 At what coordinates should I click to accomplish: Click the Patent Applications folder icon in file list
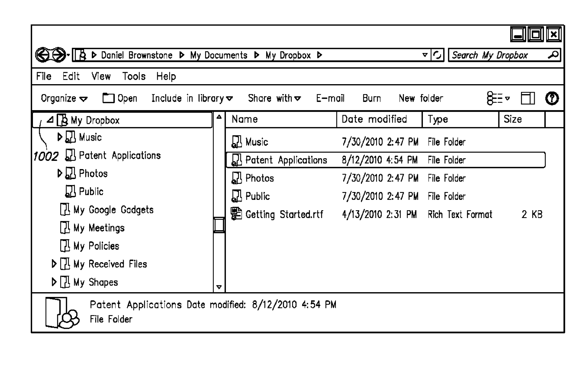pyautogui.click(x=237, y=160)
